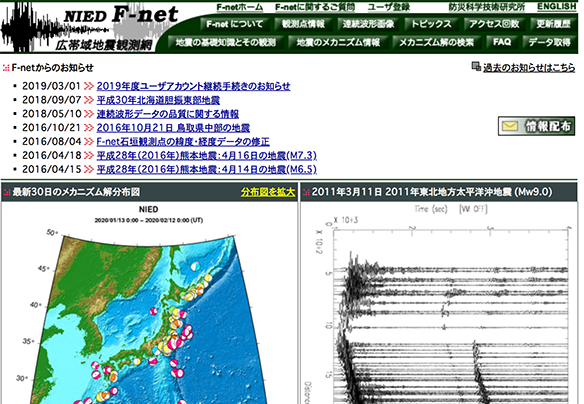
Task: Switch to the ENGLISH version
Action: [556, 7]
